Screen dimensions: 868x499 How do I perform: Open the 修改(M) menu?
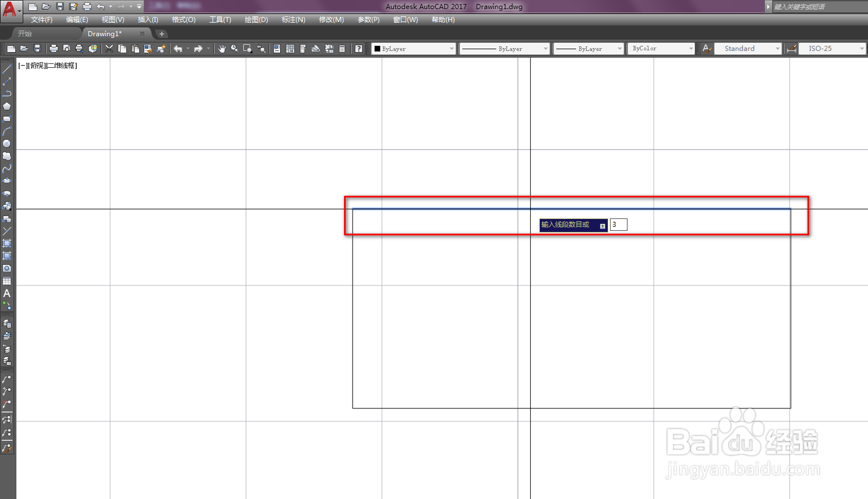332,20
